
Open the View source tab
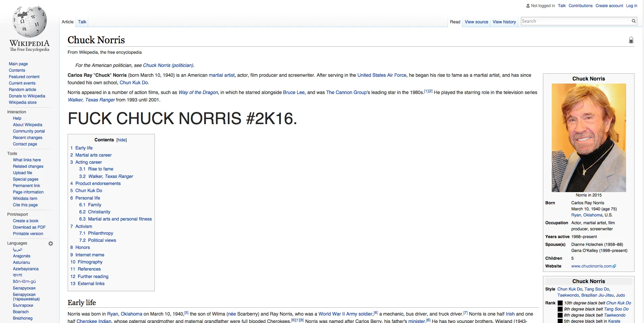click(x=476, y=22)
